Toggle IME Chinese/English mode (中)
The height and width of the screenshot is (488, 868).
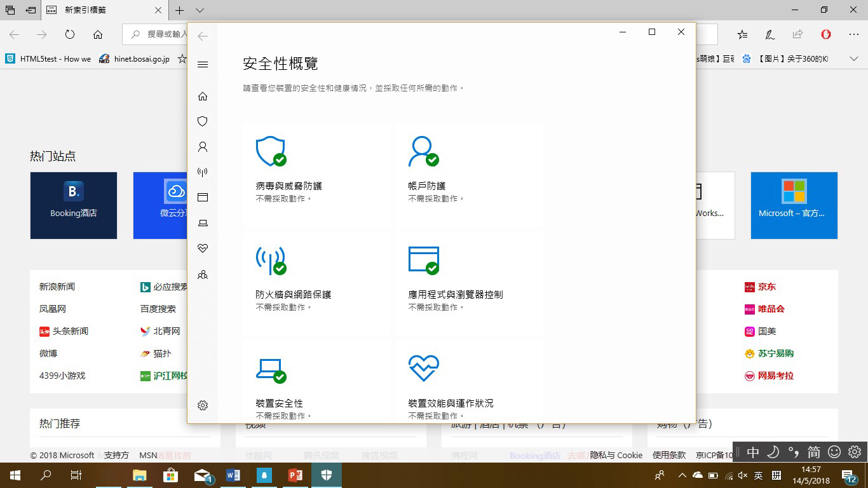coord(753,452)
